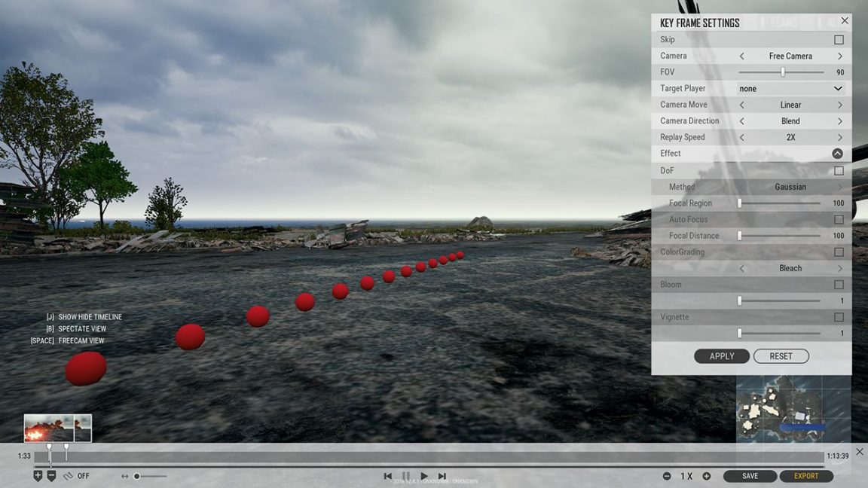Add a key frame with the plus marker icon
Image resolution: width=868 pixels, height=488 pixels.
coord(38,476)
